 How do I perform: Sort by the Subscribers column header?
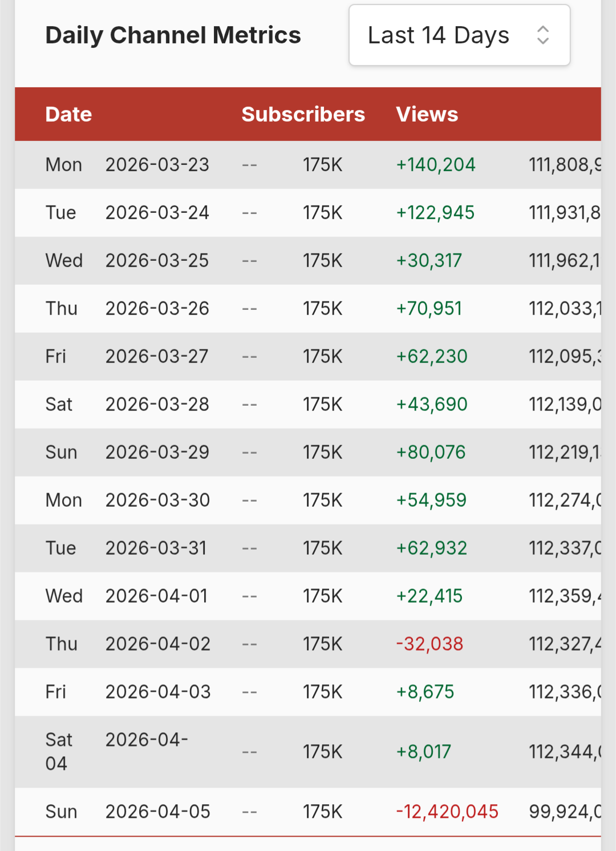point(303,114)
